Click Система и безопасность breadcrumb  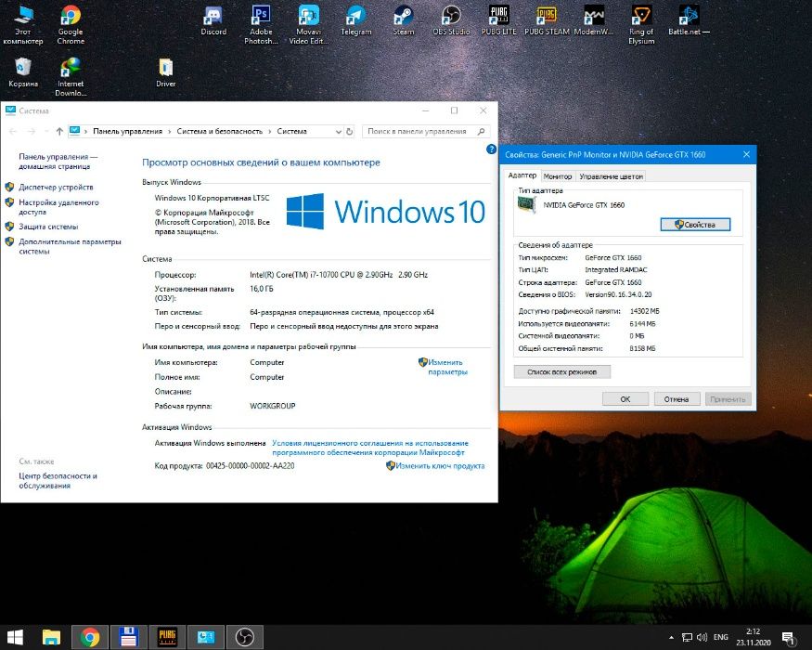(x=220, y=132)
